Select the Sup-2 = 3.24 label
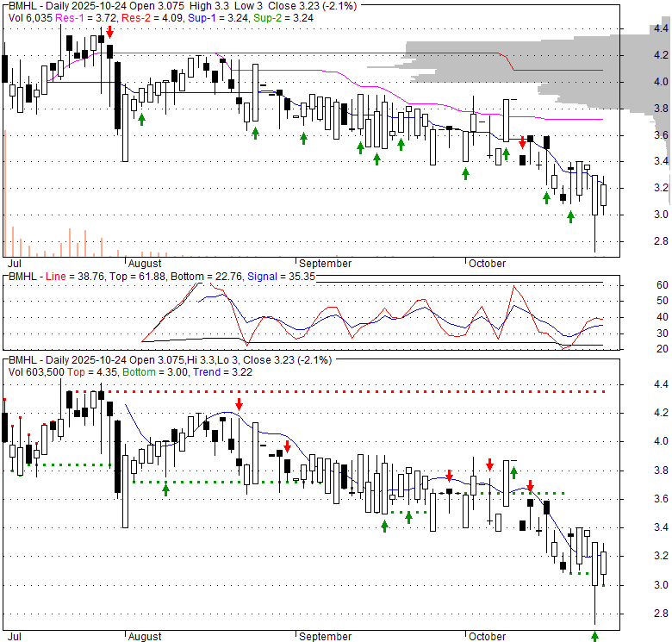 pos(283,18)
